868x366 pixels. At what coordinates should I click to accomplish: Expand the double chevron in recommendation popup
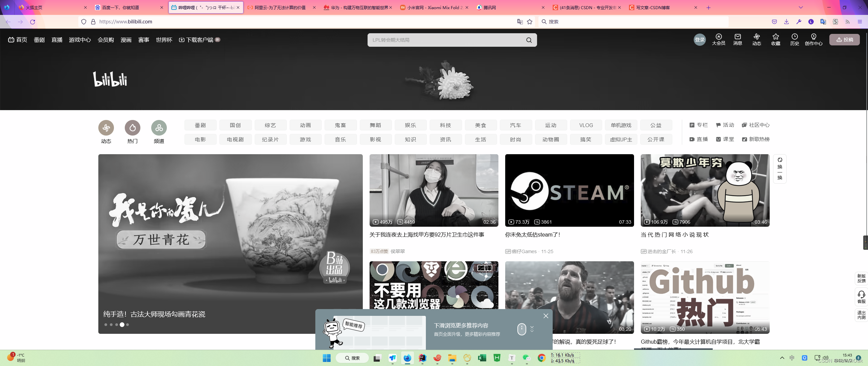pos(532,329)
